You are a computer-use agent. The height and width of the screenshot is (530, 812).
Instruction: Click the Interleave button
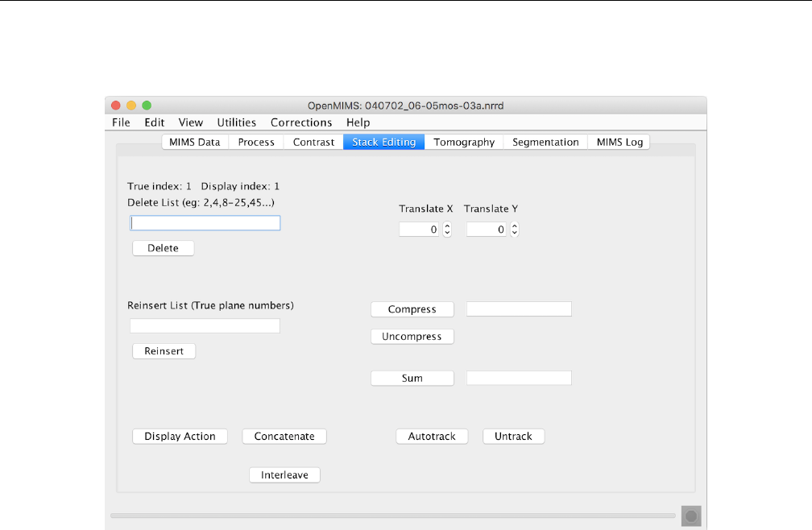click(284, 475)
